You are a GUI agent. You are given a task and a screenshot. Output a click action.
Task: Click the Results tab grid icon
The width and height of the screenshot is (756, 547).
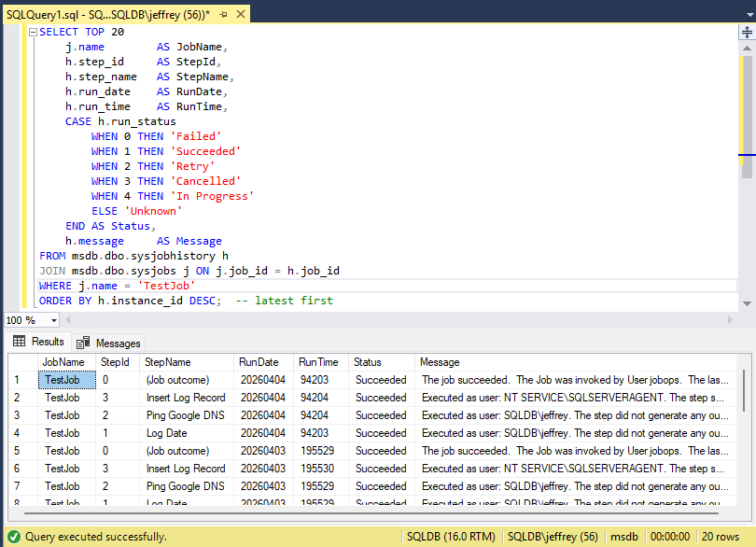20,342
